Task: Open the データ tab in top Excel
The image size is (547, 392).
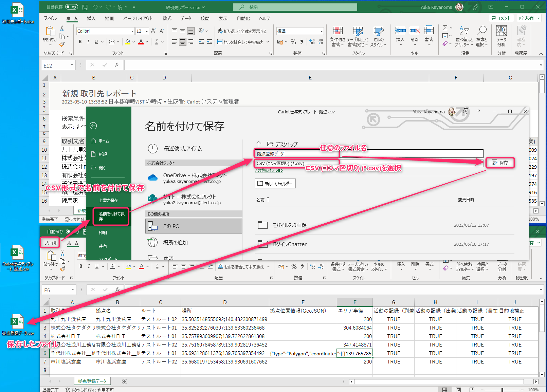Action: 186,18
